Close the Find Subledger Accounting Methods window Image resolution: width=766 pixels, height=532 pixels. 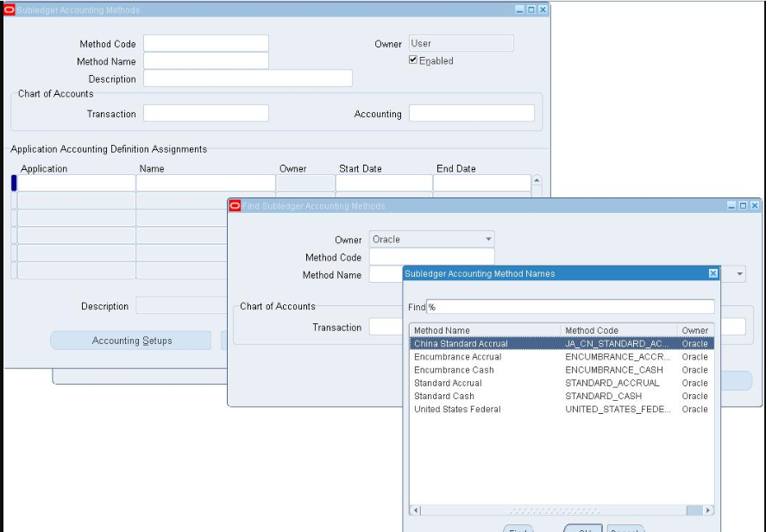pos(755,206)
